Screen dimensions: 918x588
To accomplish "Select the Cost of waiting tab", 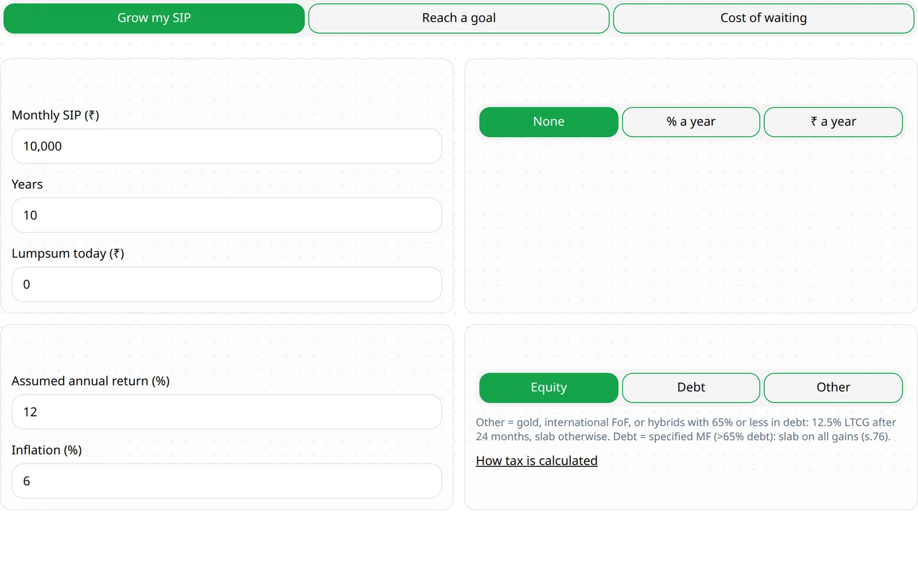I will tap(764, 18).
